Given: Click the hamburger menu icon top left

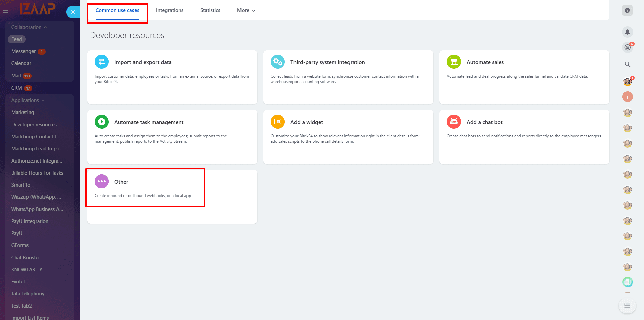Looking at the screenshot, I should [5, 10].
